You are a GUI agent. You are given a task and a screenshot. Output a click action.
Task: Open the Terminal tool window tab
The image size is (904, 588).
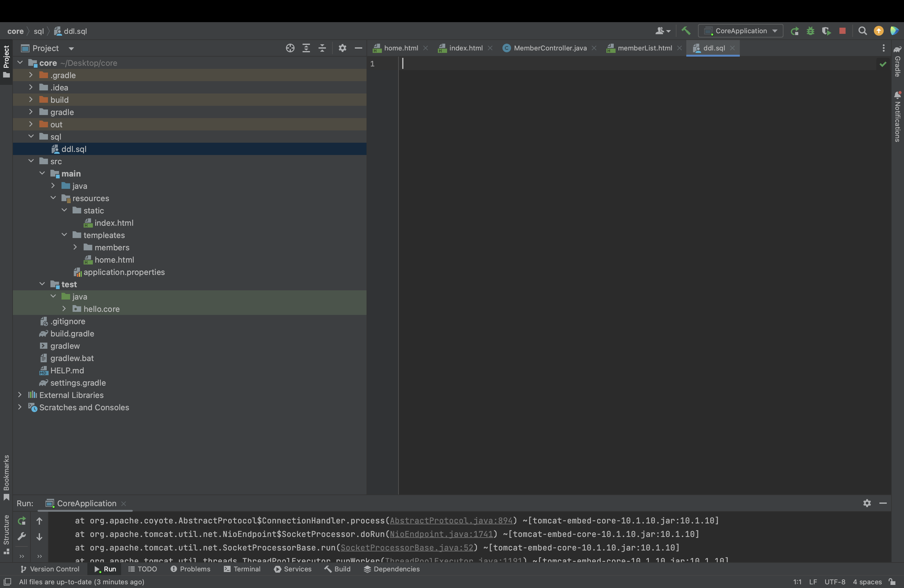click(x=242, y=569)
